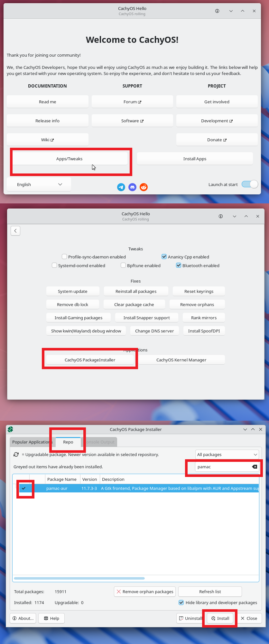Click the Uninstall button
269x644 pixels.
pos(191,618)
